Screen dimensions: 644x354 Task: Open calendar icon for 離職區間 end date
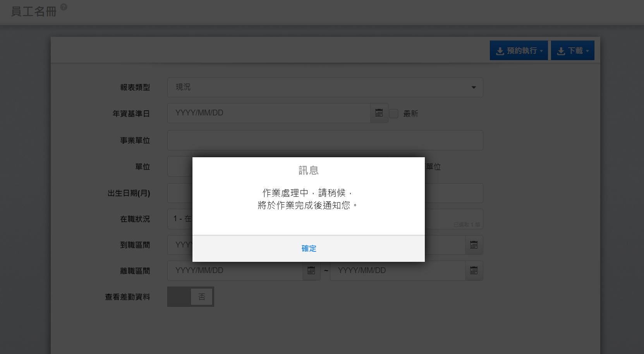(474, 271)
